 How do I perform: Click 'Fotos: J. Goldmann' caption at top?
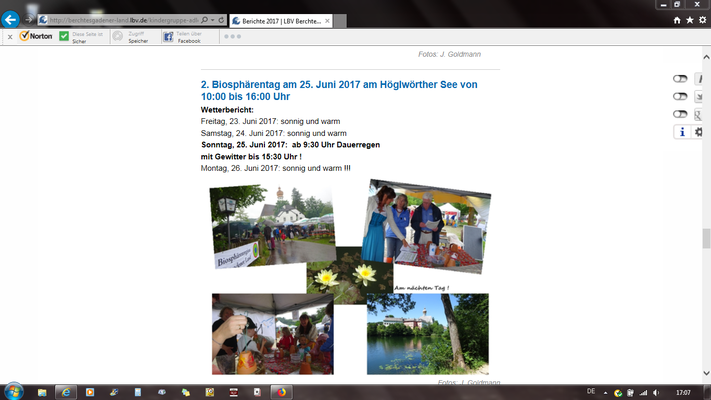tap(449, 54)
